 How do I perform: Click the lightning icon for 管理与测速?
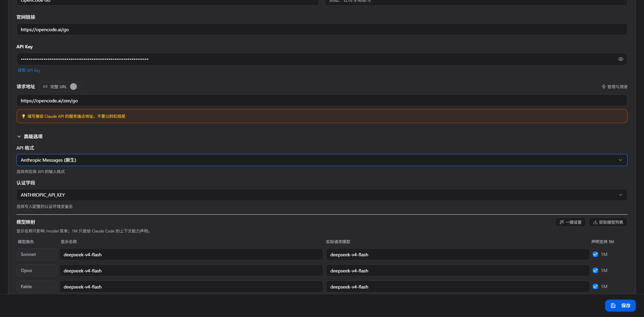tap(604, 87)
